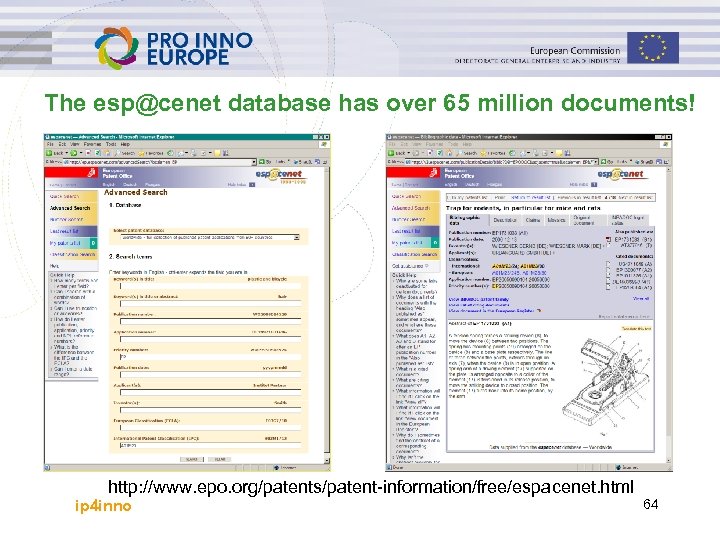Image resolution: width=720 pixels, height=540 pixels.
Task: Click Favorites star button in right browser
Action: 493,153
